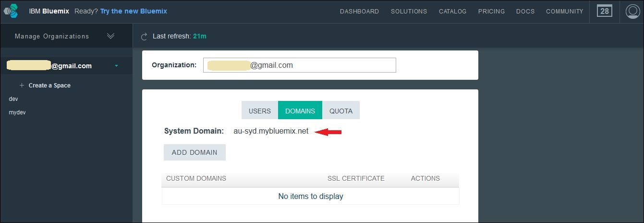This screenshot has width=644, height=223.
Task: Open the DOCS link in header
Action: coord(525,11)
